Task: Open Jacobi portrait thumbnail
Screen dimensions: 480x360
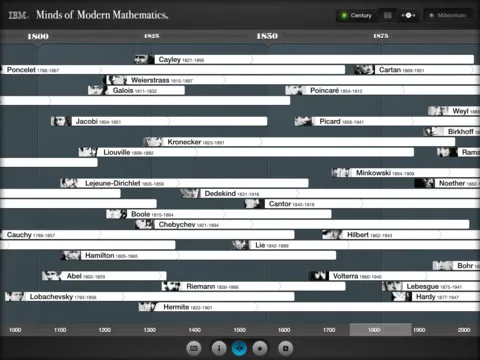Action: pyautogui.click(x=61, y=121)
